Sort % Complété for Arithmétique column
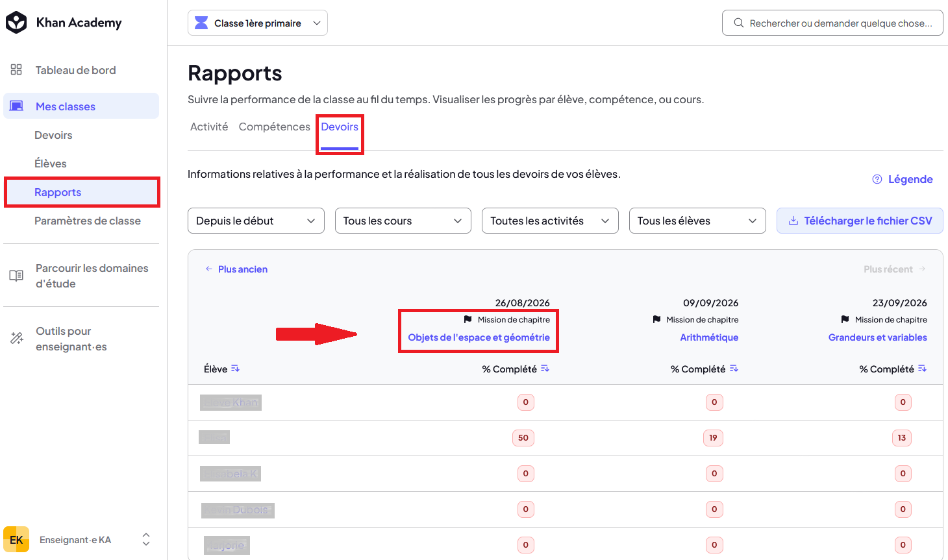Screen dimensions: 948x560 tap(734, 369)
